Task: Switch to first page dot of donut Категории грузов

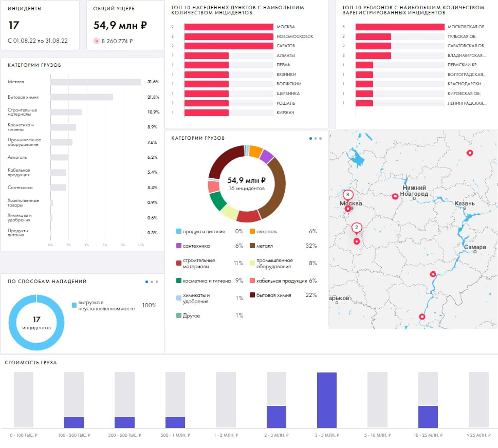Action: 310,138
